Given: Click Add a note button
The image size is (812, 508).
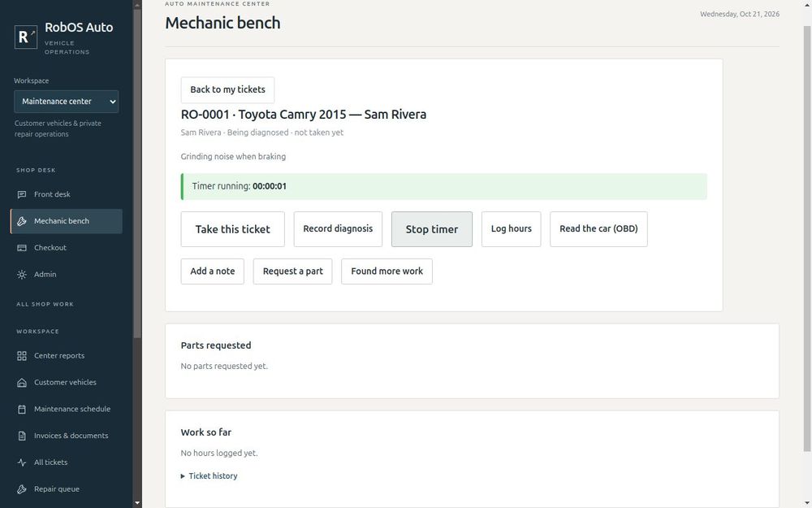Looking at the screenshot, I should [x=212, y=271].
